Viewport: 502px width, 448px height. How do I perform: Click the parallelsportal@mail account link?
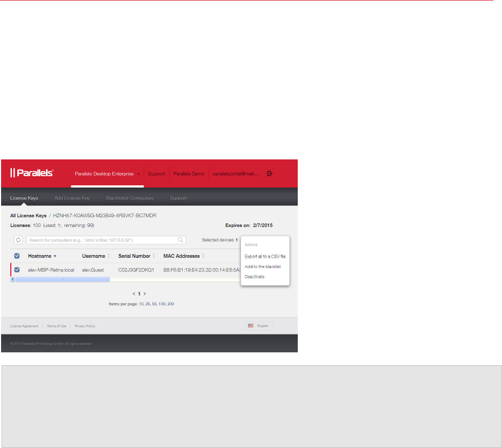tap(236, 173)
